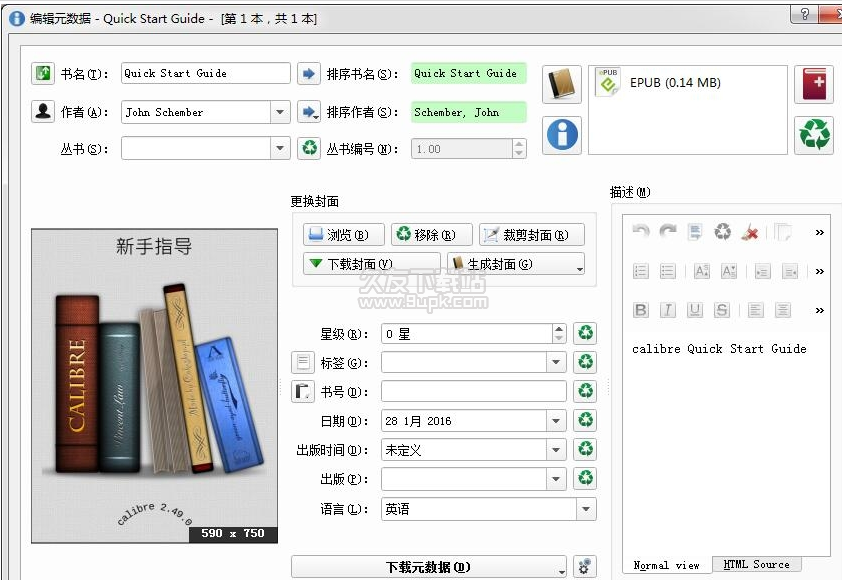
Task: Click the remove-format recycle icon at top right
Action: pos(814,135)
